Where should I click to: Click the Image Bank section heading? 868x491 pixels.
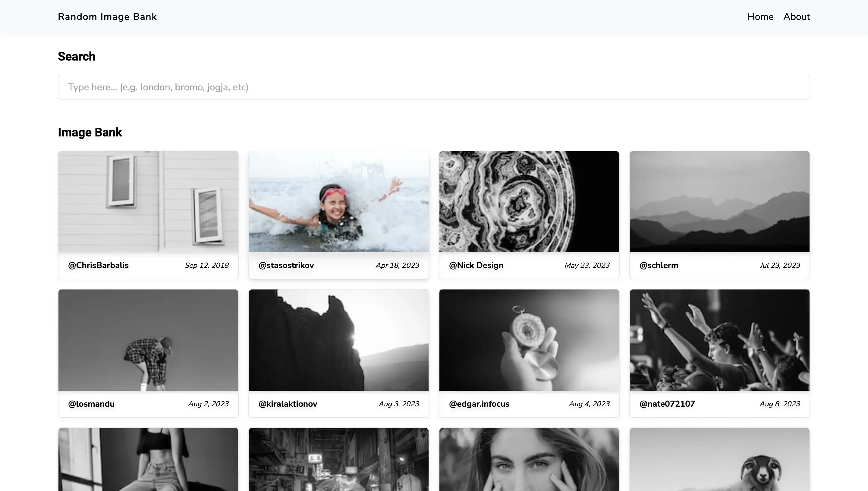pyautogui.click(x=90, y=132)
